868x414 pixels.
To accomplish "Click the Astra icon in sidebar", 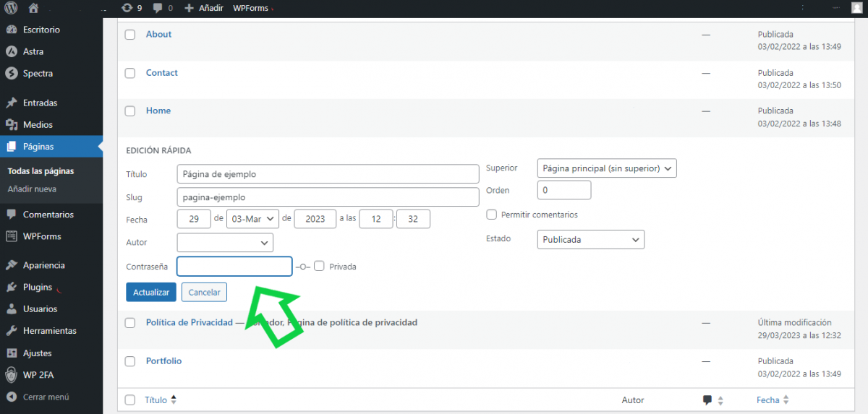I will tap(12, 52).
